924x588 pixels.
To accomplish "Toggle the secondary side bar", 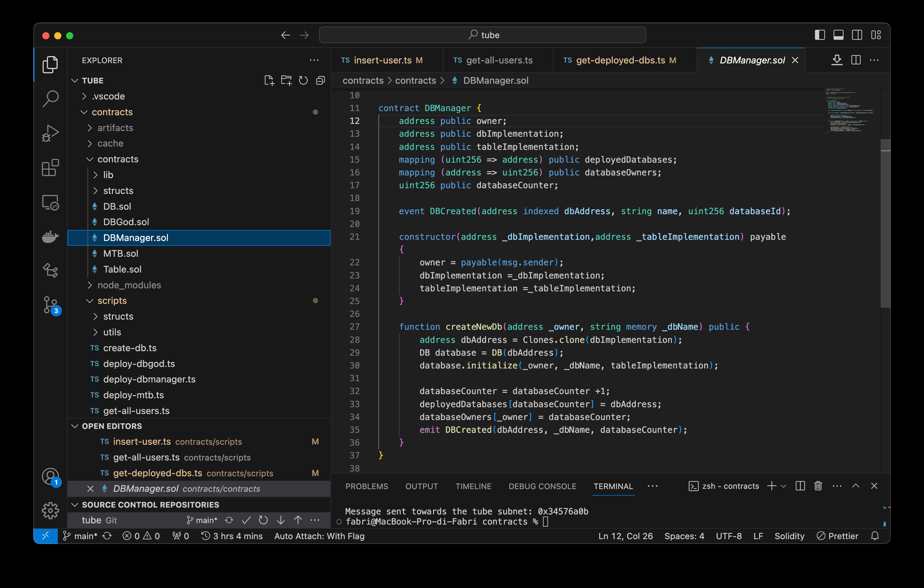I will (857, 35).
